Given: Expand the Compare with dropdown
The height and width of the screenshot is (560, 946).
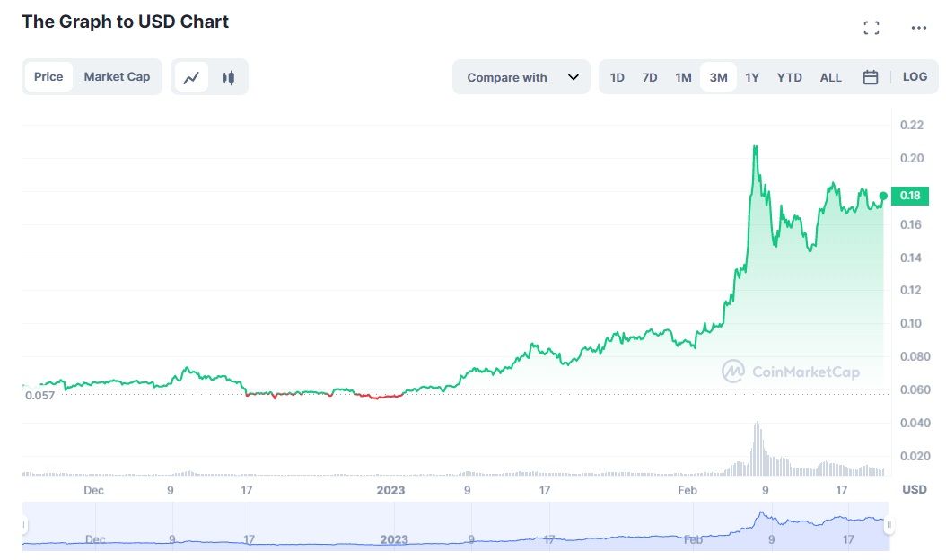Looking at the screenshot, I should (507, 78).
